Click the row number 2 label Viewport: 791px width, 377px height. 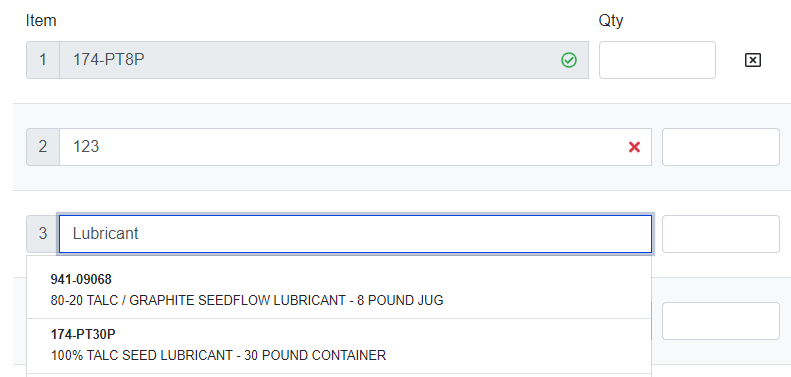[x=43, y=147]
